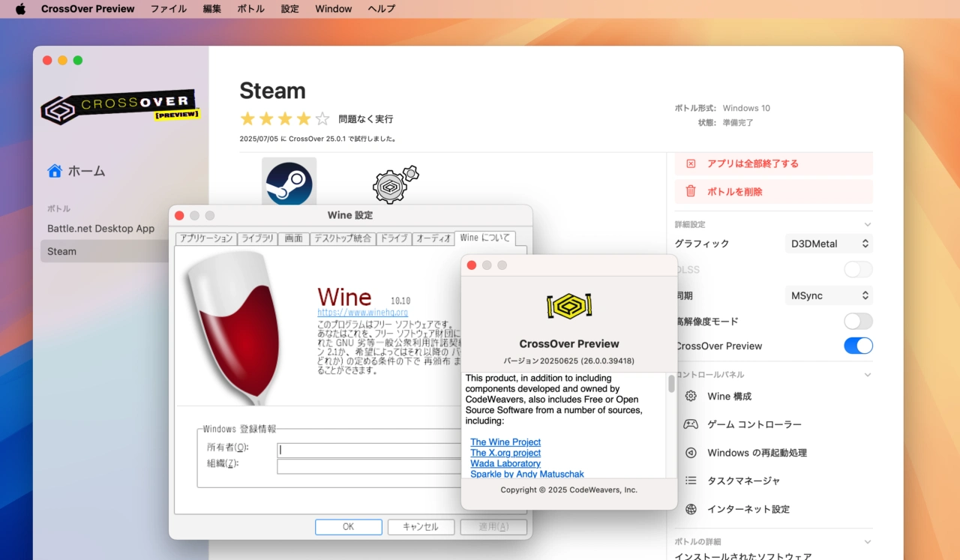Viewport: 960px width, 560px height.
Task: Open the D3DMetal graphics dropdown
Action: [x=829, y=244]
